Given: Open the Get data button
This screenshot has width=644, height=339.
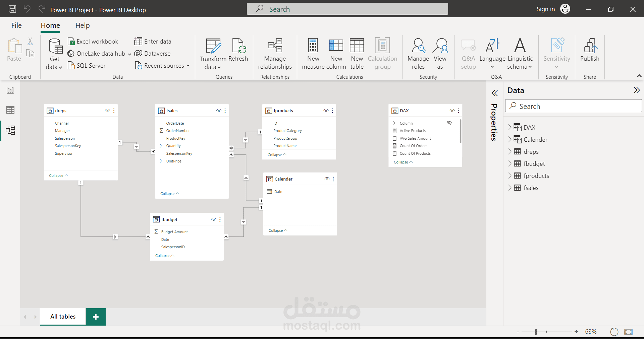Looking at the screenshot, I should [x=54, y=54].
